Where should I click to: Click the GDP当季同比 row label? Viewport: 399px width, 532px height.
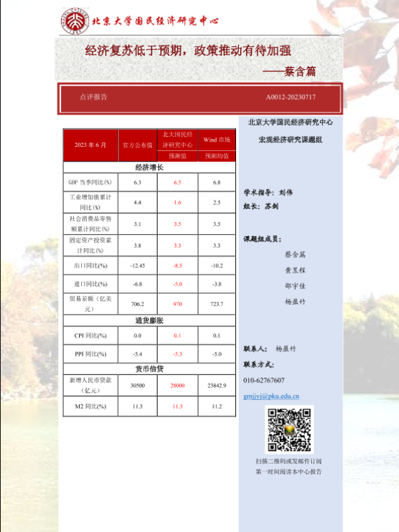[90, 182]
